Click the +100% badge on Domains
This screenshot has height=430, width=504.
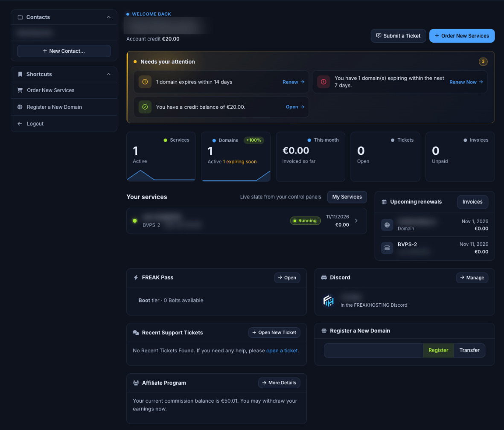pyautogui.click(x=253, y=140)
